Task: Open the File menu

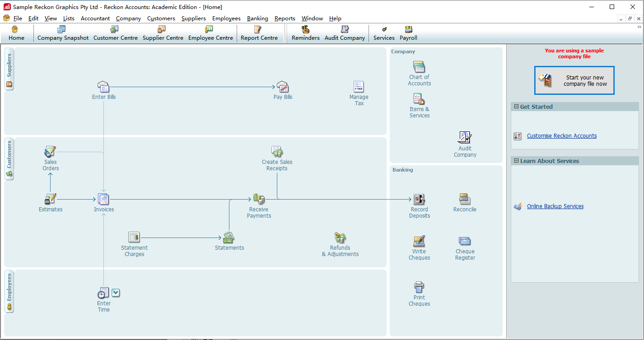Action: (x=18, y=19)
